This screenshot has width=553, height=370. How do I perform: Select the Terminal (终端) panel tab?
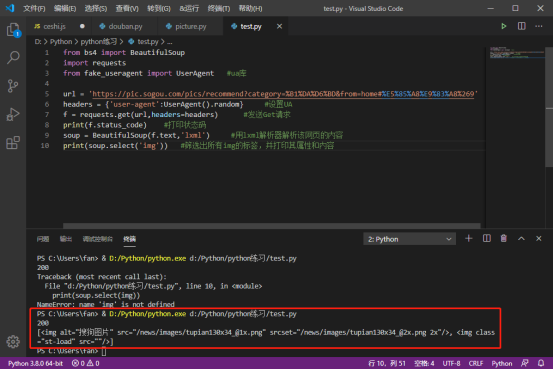pos(129,239)
